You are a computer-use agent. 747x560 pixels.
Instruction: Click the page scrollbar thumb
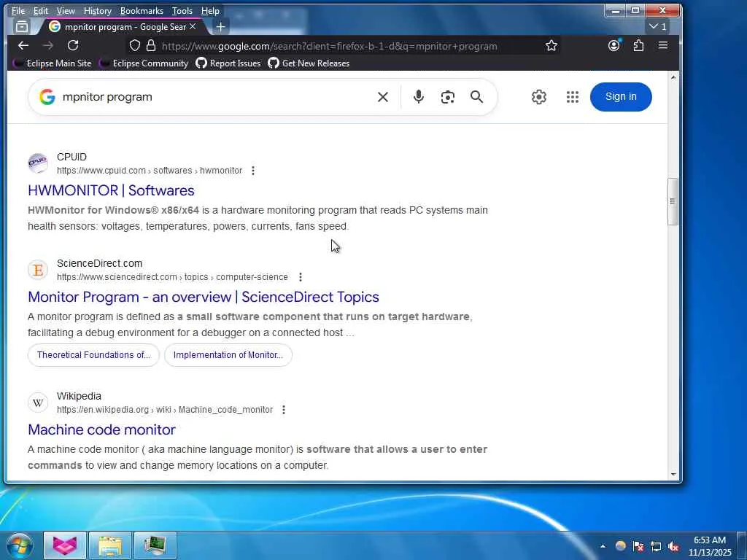pyautogui.click(x=673, y=201)
